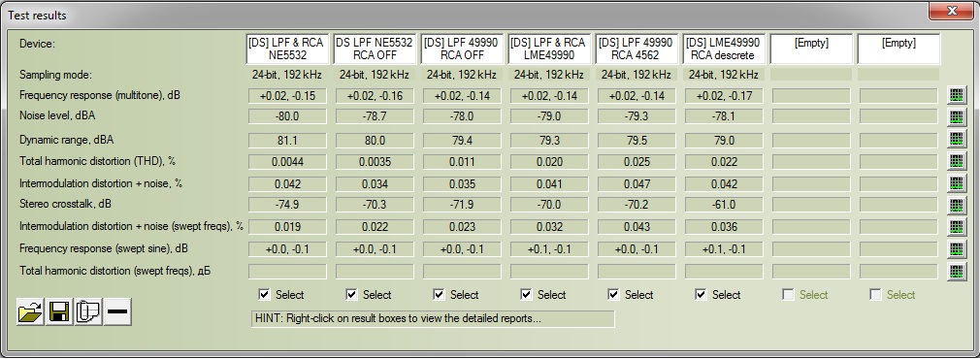Open graph icon for THD swept freqs row

(957, 272)
